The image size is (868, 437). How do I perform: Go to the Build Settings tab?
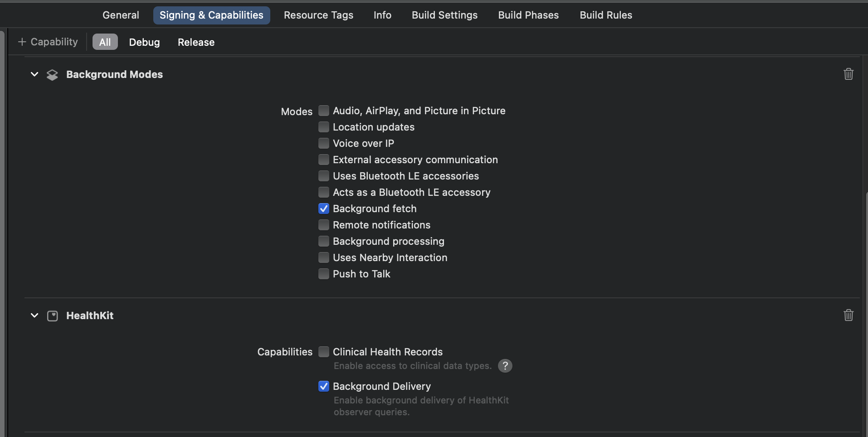point(444,15)
